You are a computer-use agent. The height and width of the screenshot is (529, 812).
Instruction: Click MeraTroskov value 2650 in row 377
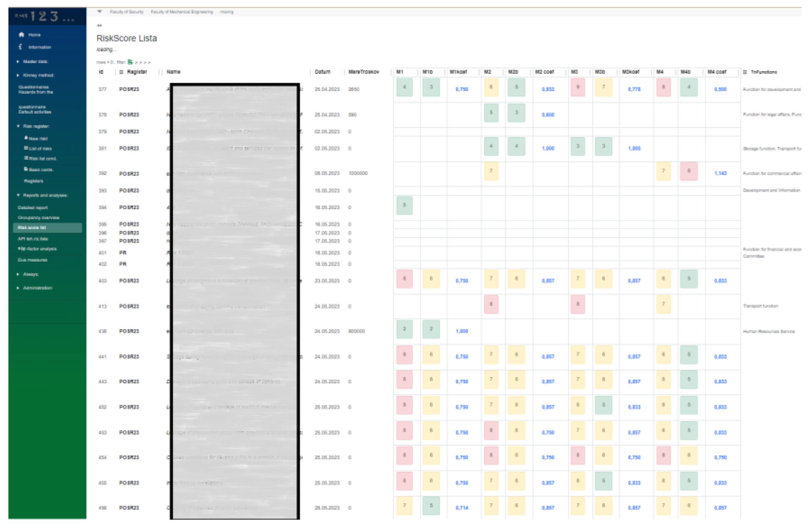354,89
